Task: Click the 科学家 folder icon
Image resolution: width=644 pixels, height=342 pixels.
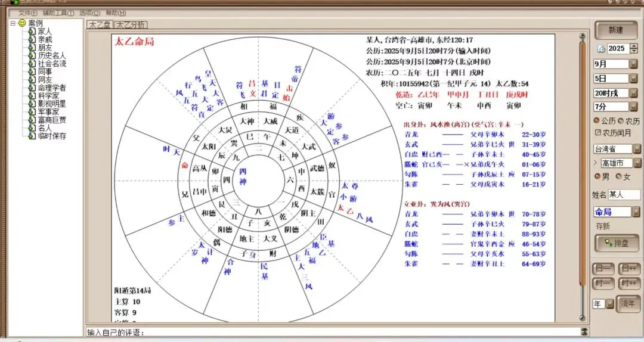Action: point(32,96)
